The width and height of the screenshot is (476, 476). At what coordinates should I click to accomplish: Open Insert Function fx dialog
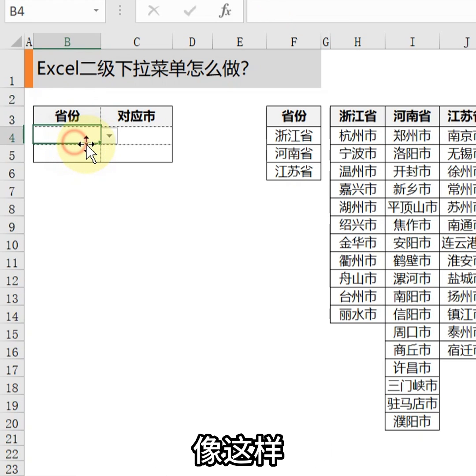pos(225,11)
